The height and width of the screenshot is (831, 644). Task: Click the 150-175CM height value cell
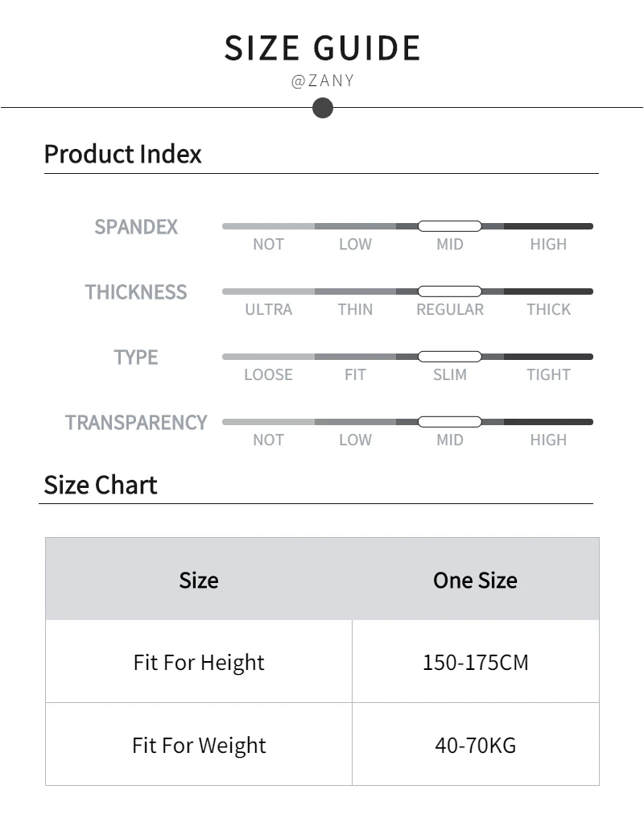coord(475,662)
